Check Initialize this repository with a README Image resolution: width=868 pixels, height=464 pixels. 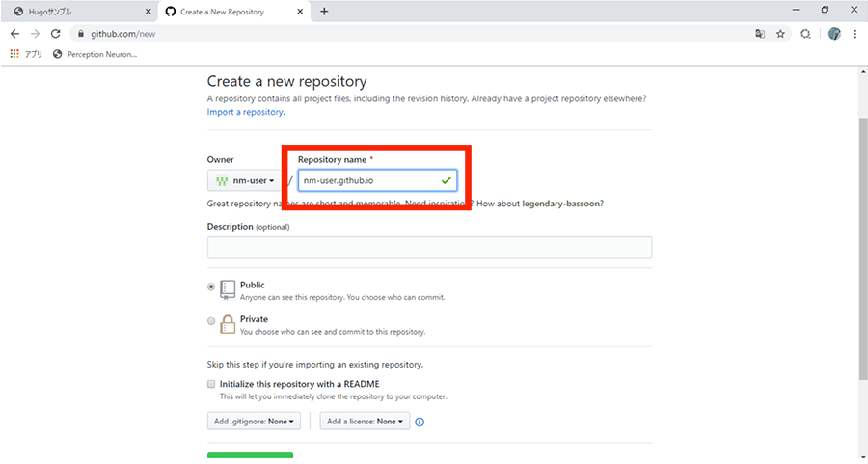click(x=211, y=384)
